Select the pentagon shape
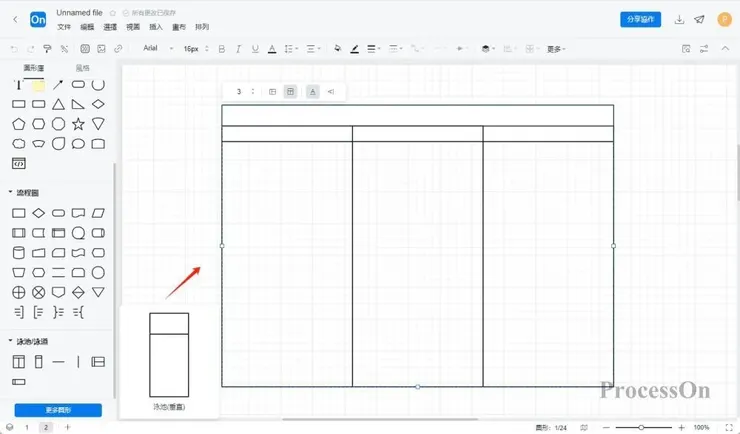The height and width of the screenshot is (434, 740). pyautogui.click(x=18, y=124)
